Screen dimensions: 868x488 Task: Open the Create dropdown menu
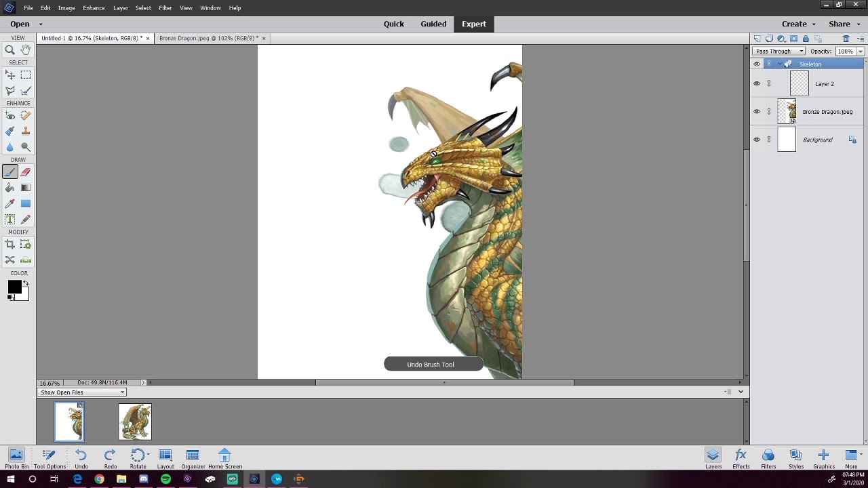pyautogui.click(x=797, y=24)
